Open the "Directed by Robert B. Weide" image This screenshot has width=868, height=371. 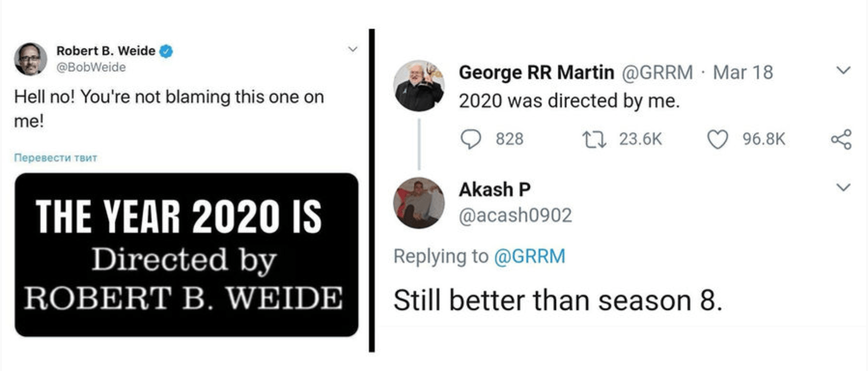tap(186, 255)
